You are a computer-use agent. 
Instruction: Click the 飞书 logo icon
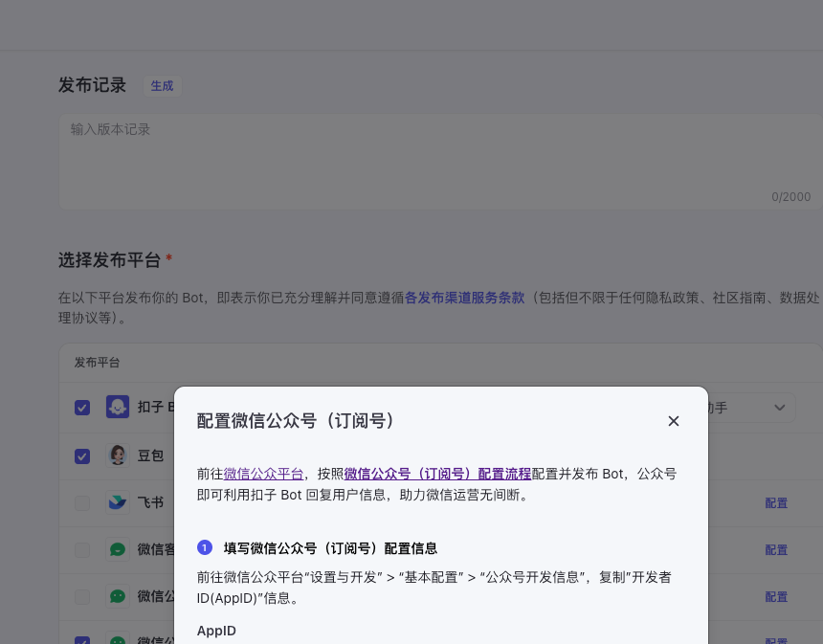pos(118,502)
